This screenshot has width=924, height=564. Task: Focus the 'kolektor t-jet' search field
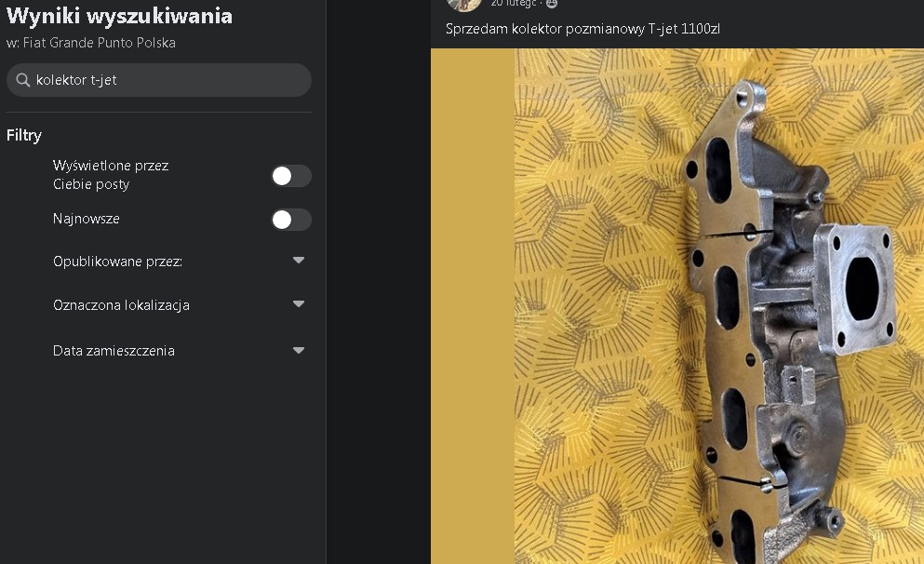[x=159, y=80]
